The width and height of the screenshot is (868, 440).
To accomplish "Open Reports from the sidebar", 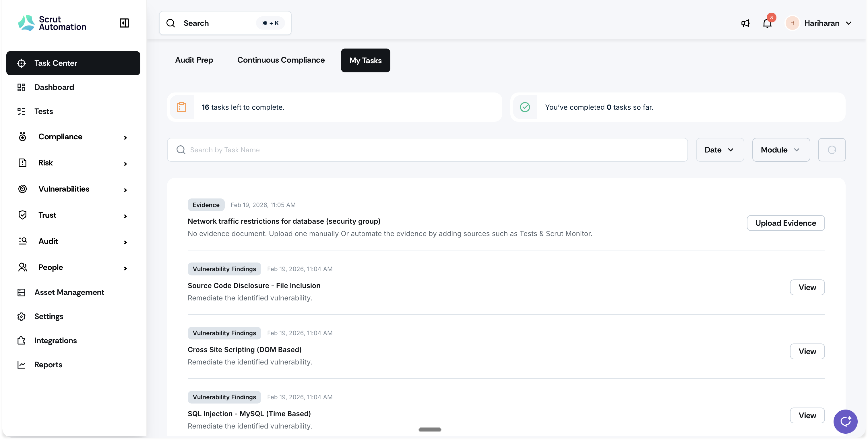I will [x=48, y=364].
